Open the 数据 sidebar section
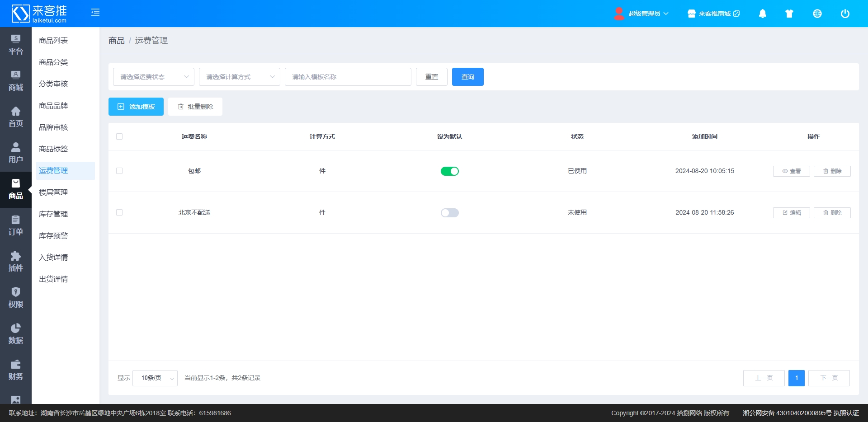 pyautogui.click(x=16, y=334)
